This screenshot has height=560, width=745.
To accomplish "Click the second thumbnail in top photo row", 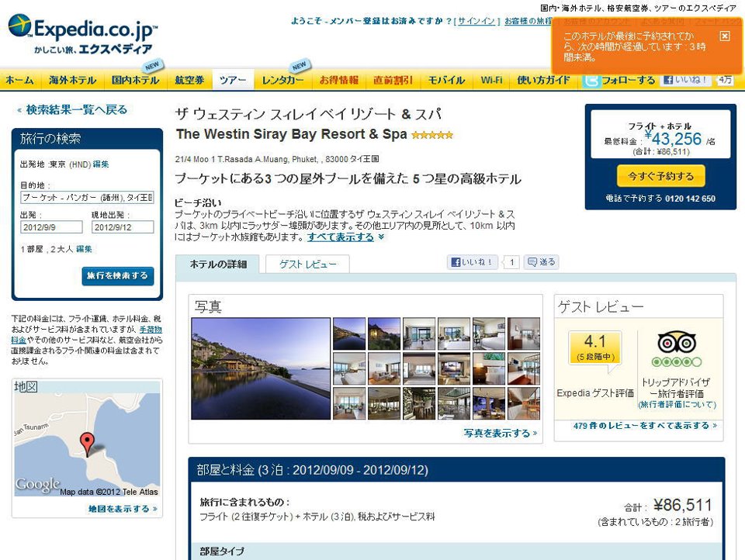I will point(384,334).
